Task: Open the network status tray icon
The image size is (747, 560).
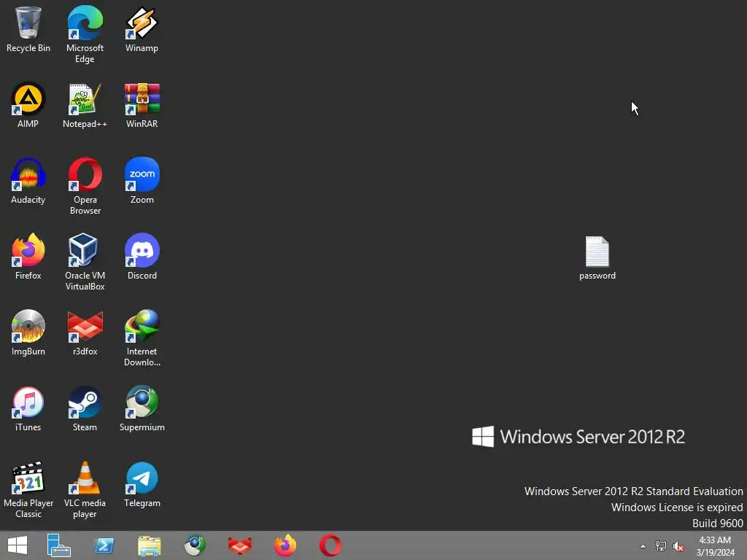Action: click(x=660, y=546)
